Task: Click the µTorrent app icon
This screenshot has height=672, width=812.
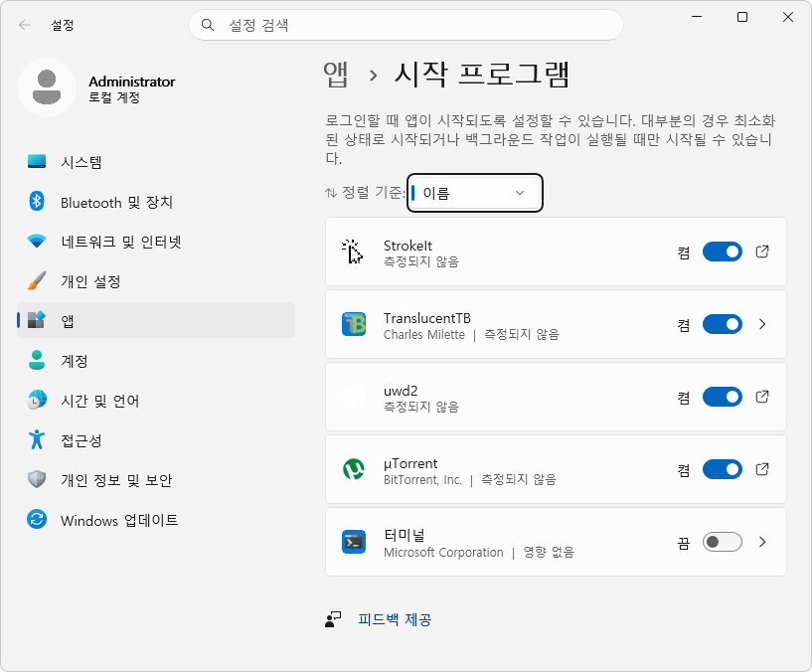Action: [354, 469]
